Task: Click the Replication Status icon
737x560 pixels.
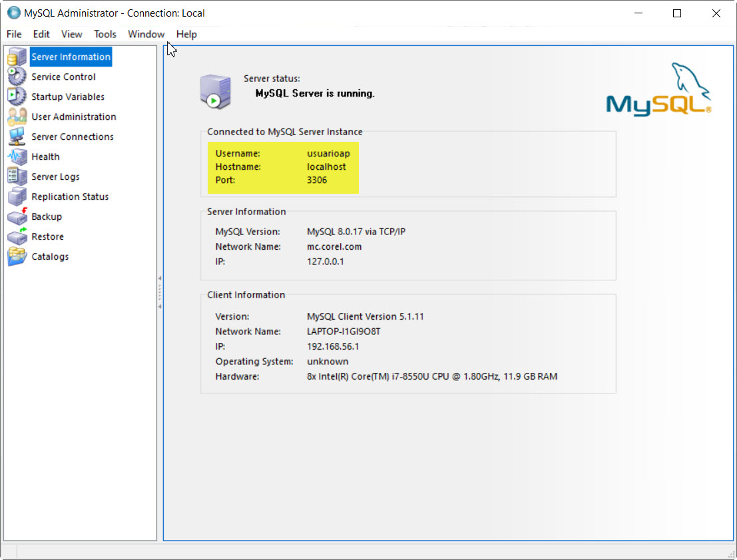Action: point(17,196)
